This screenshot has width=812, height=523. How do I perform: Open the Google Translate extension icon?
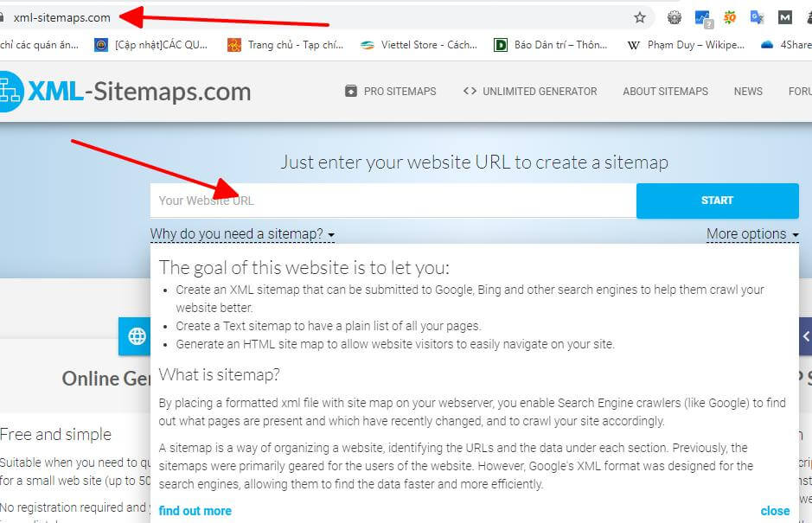point(758,17)
